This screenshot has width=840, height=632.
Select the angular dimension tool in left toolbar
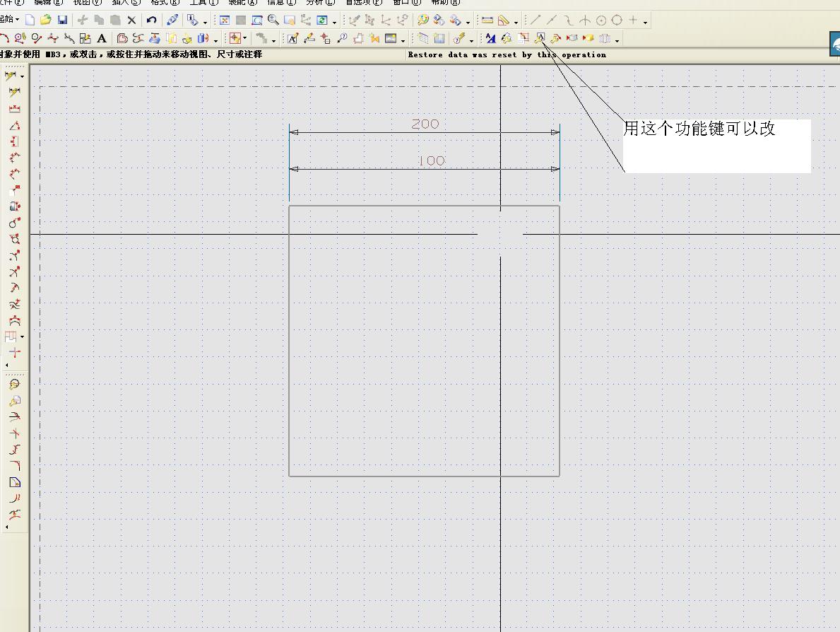pos(14,125)
